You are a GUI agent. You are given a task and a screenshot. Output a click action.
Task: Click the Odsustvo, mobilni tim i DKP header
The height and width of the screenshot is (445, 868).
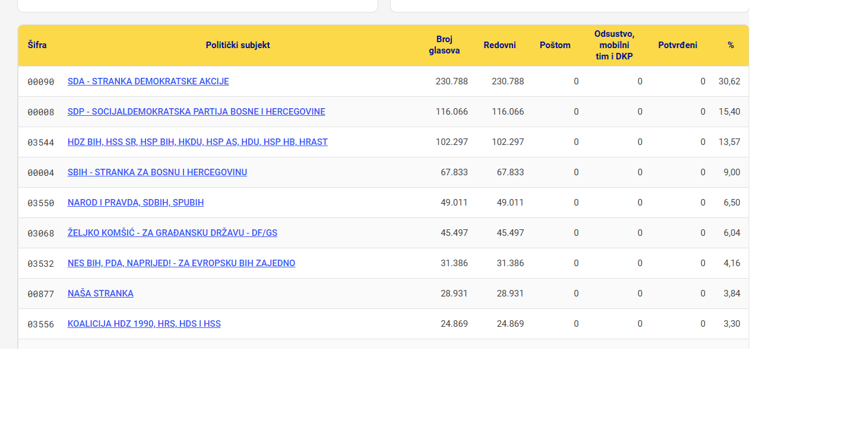pyautogui.click(x=614, y=45)
